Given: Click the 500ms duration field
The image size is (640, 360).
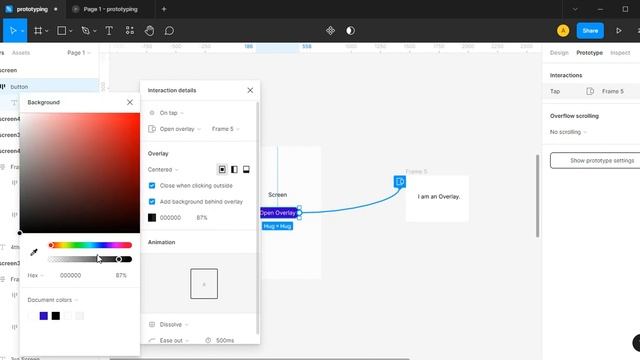Looking at the screenshot, I should click(x=225, y=340).
